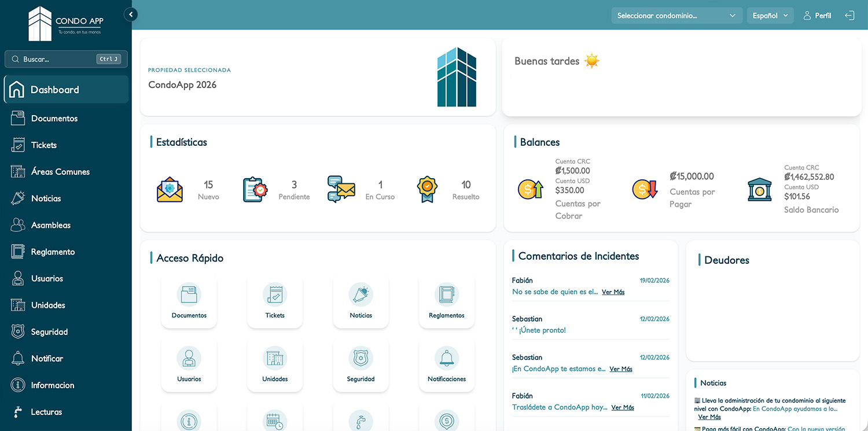Viewport: 868px width, 431px height.
Task: Click Ver Más on Fabián's 19/02/2026 comment
Action: tap(613, 292)
